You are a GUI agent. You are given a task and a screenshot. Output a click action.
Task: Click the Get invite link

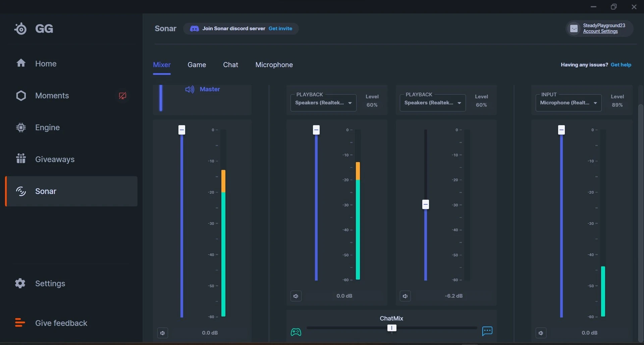click(280, 29)
